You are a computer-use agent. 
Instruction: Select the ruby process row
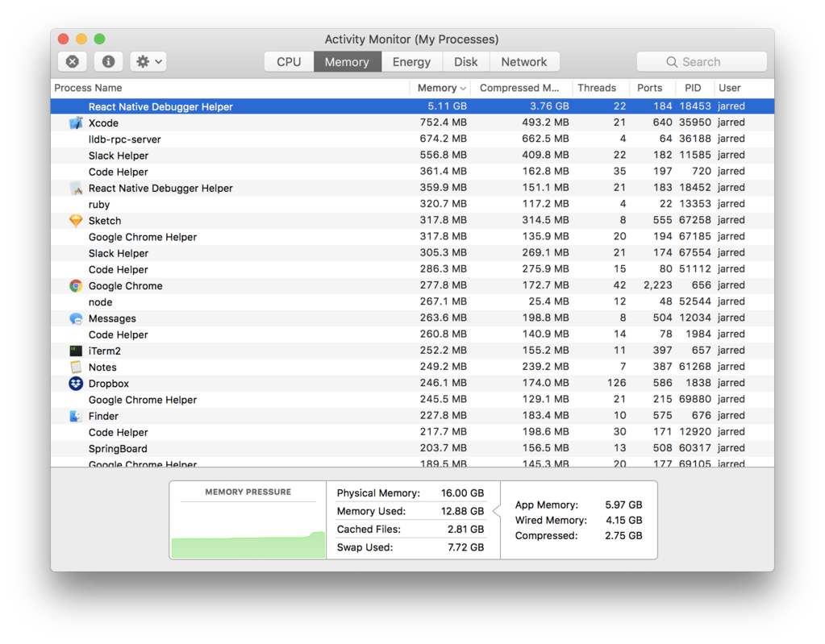(413, 205)
